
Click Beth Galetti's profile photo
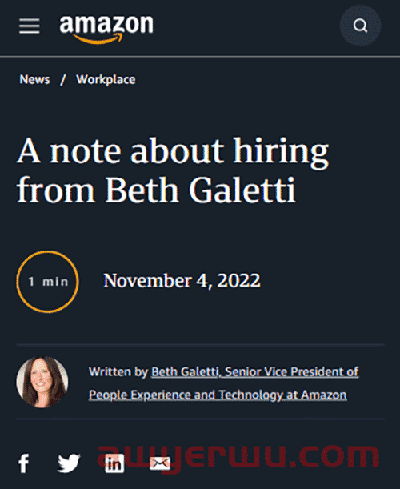42,382
